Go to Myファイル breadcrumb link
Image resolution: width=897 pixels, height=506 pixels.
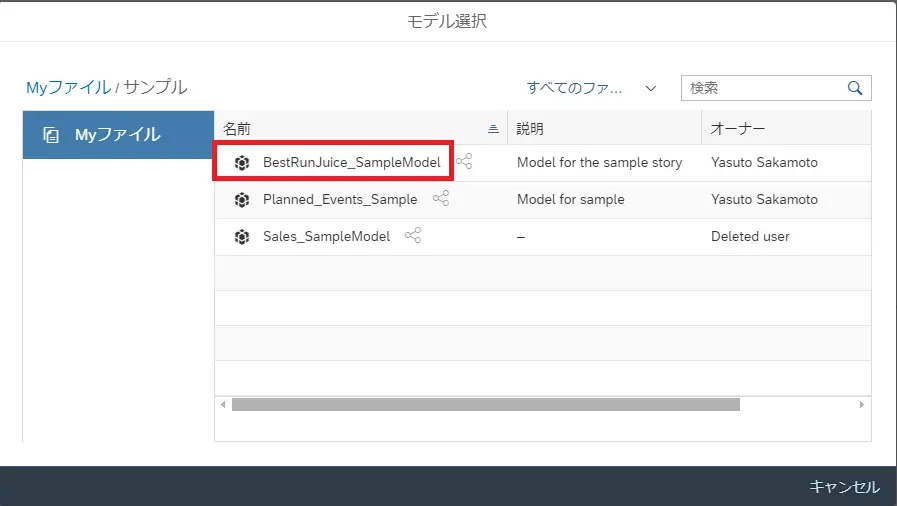click(69, 87)
